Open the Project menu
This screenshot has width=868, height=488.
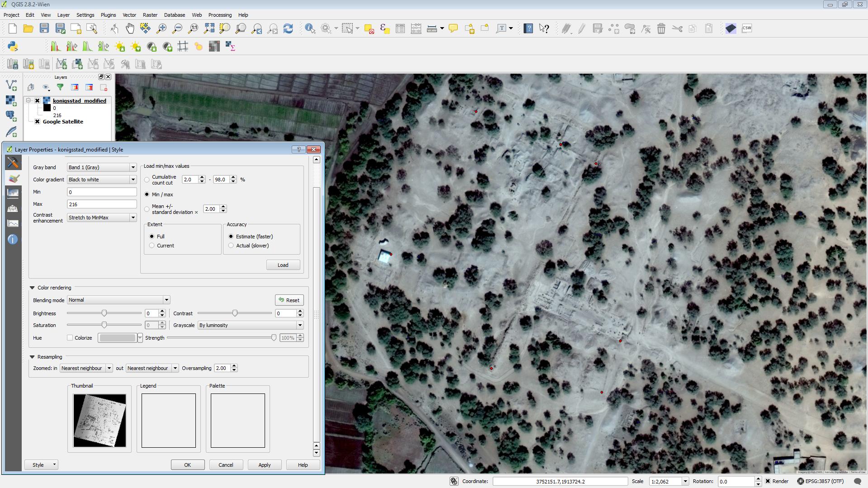tap(11, 15)
